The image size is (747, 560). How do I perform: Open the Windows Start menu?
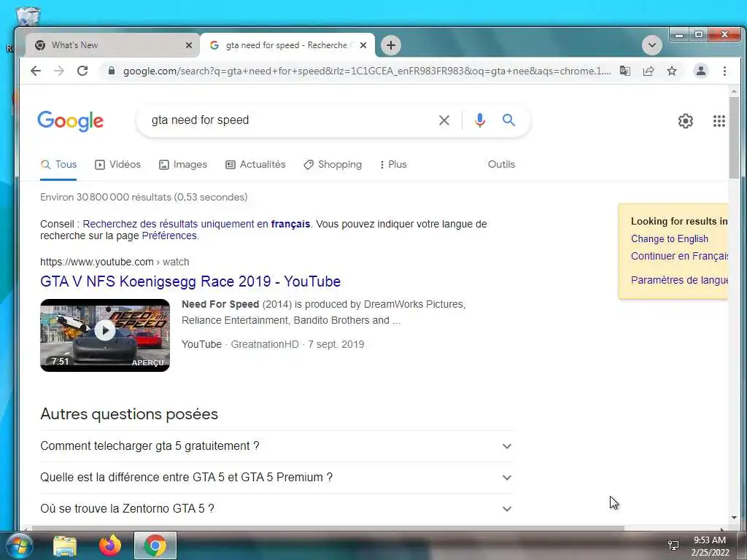(20, 545)
